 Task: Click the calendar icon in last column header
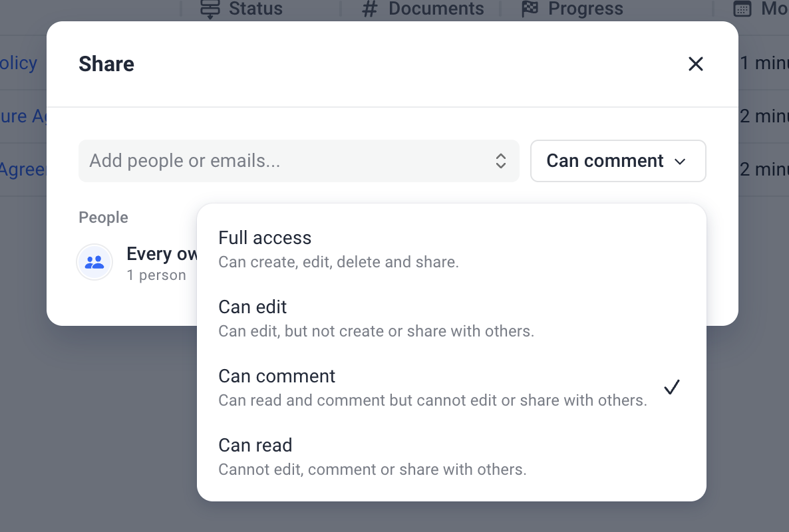[x=742, y=9]
